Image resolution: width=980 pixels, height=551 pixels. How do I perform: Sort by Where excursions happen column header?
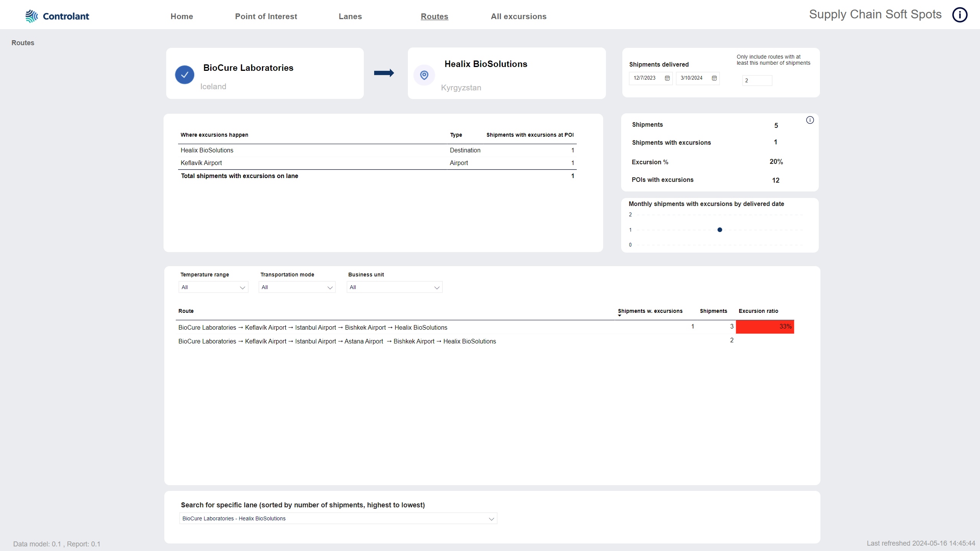214,135
